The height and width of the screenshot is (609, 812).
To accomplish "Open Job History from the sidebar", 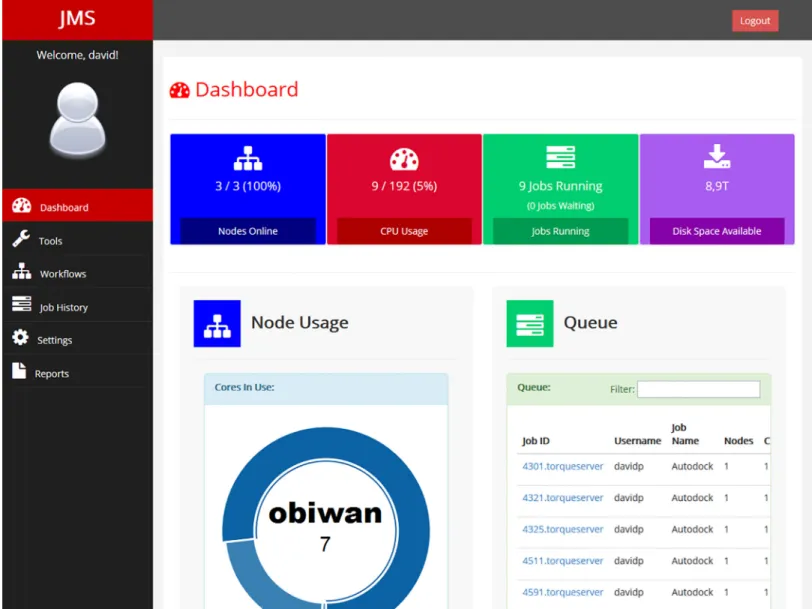I will 78,305.
